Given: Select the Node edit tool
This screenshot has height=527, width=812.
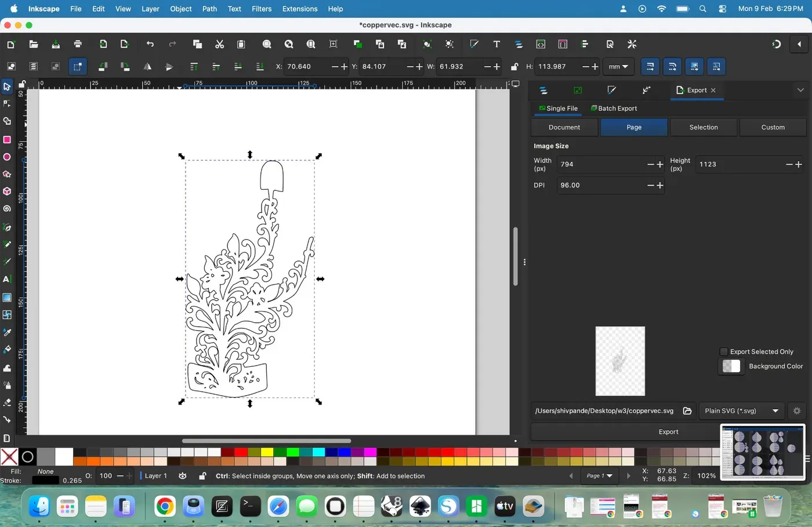Looking at the screenshot, I should tap(7, 104).
